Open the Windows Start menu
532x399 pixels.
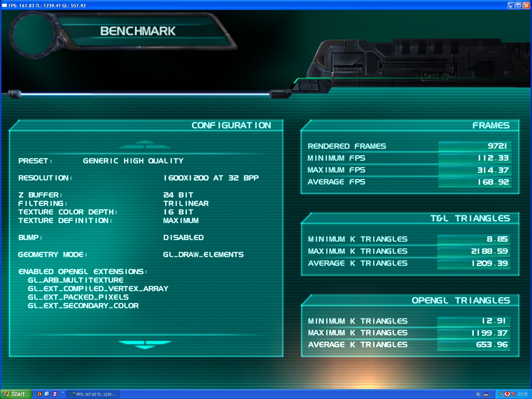click(x=16, y=394)
